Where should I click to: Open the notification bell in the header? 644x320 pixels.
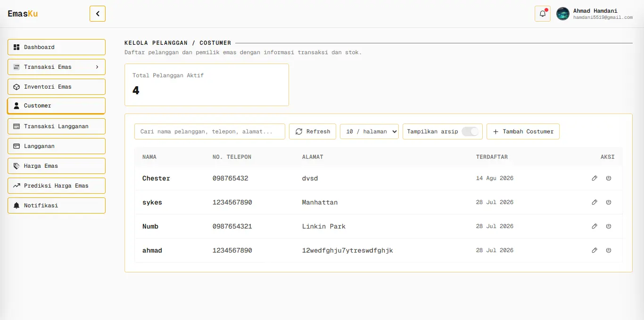543,14
